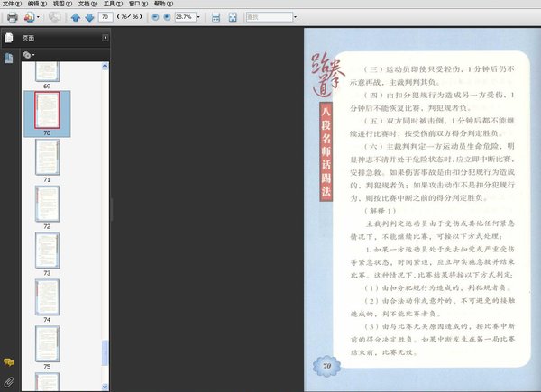Open the 文件 (File) menu
Screen dimensions: 541x392
coord(12,4)
